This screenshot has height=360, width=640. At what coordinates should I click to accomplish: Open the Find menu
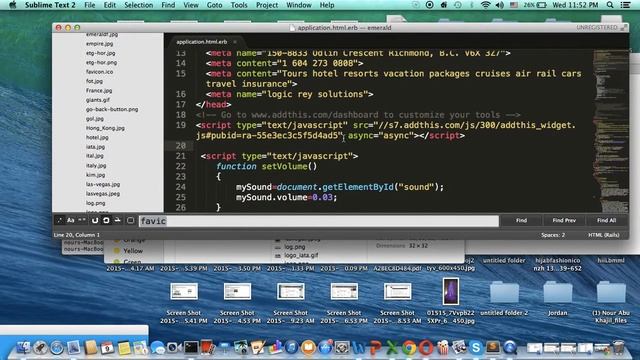[x=168, y=5]
